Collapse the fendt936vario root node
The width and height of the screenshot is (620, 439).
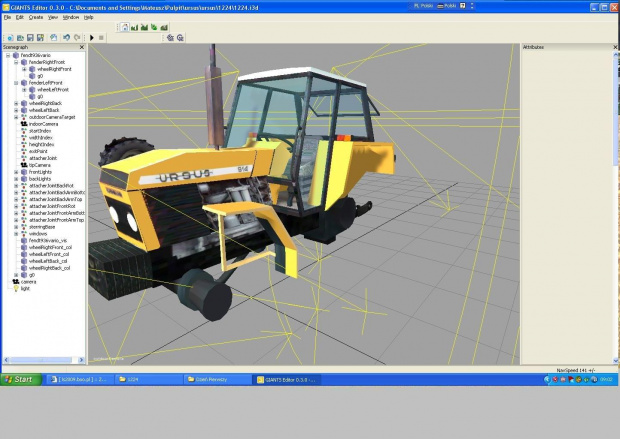pos(8,55)
